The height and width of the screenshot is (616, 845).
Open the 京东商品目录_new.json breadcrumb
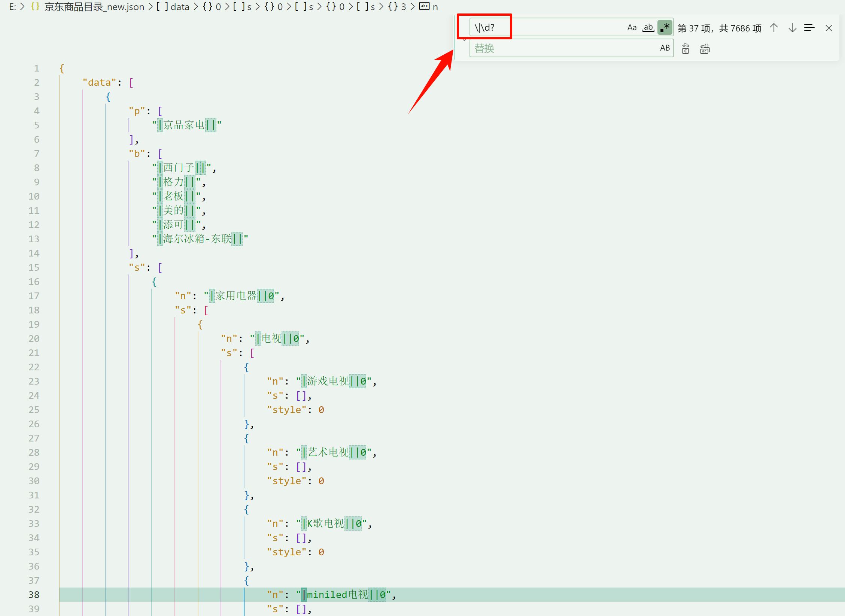click(x=94, y=7)
